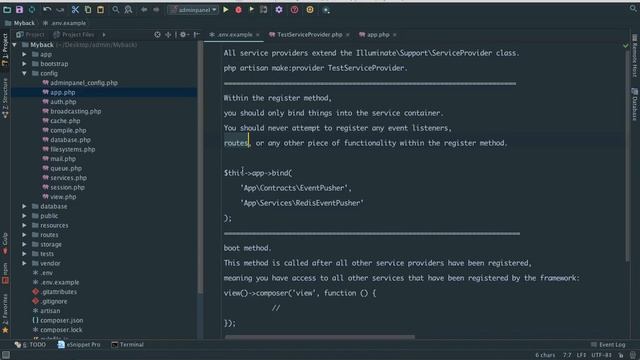Click the Paste clipboard icon
Image resolution: width=640 pixels, height=360 pixels.
click(x=100, y=10)
